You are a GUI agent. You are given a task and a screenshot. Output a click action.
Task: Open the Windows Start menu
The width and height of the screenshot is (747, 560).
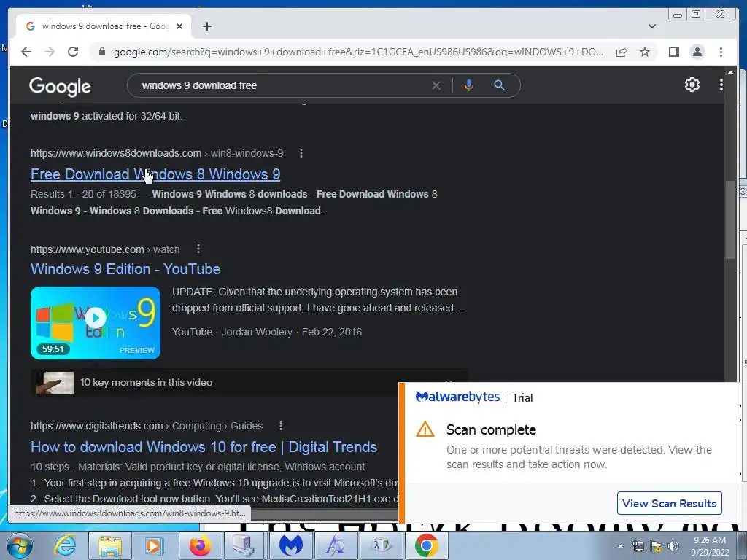point(18,545)
